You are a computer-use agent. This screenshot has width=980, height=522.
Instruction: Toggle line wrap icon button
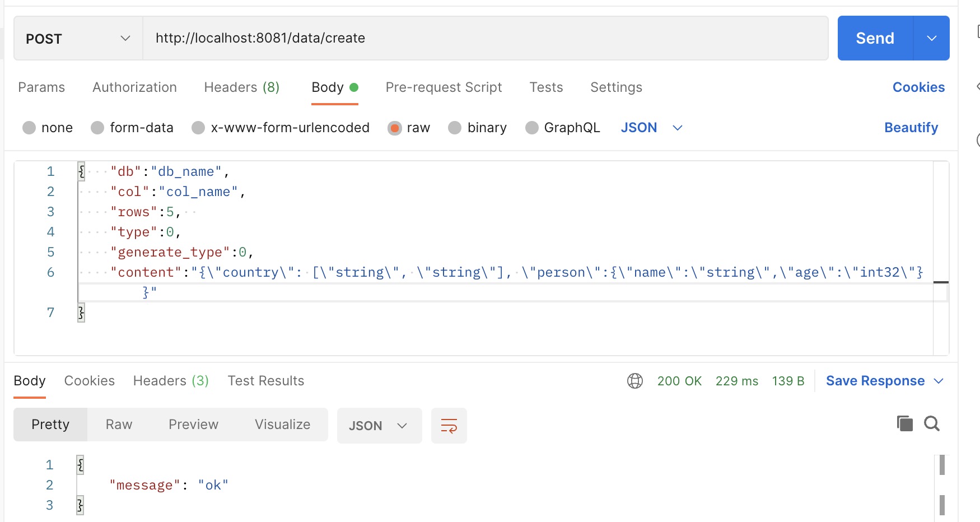tap(449, 426)
